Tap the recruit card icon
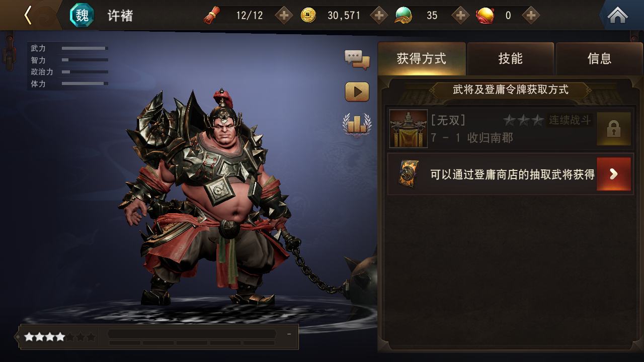The width and height of the screenshot is (644, 362). 409,174
